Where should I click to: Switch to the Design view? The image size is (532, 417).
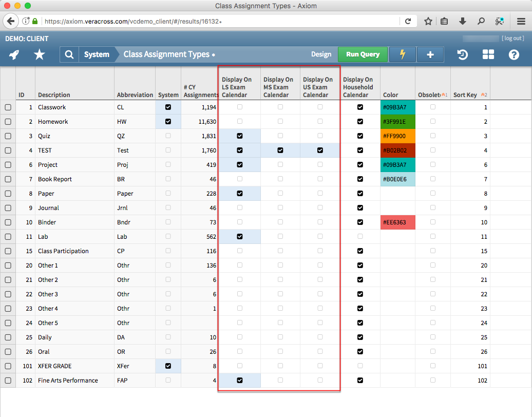(x=321, y=54)
